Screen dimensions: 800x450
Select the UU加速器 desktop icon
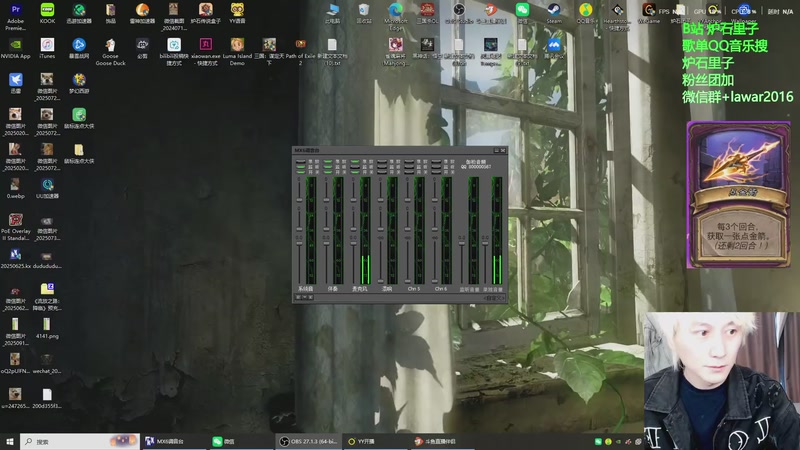[47, 189]
